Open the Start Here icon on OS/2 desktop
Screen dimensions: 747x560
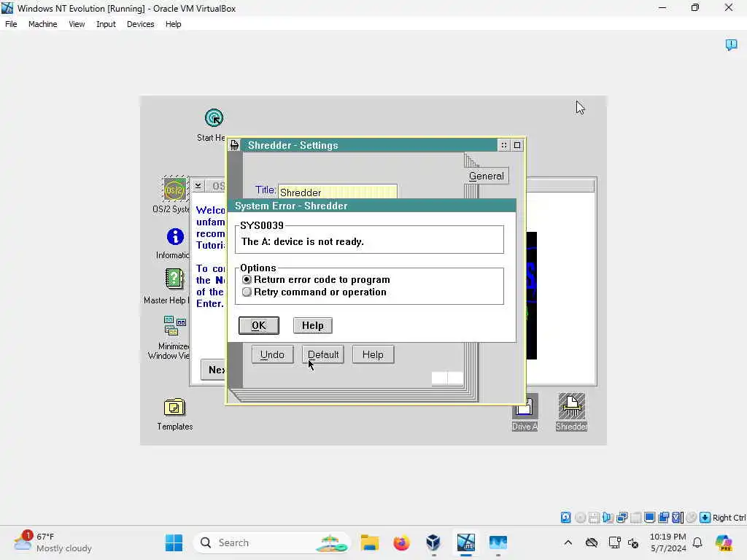(x=214, y=118)
